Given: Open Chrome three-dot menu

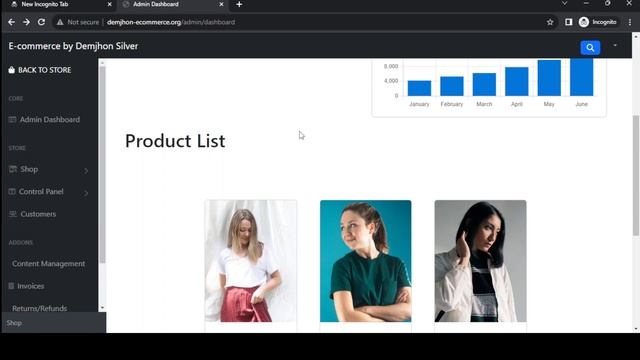Looking at the screenshot, I should (x=630, y=22).
